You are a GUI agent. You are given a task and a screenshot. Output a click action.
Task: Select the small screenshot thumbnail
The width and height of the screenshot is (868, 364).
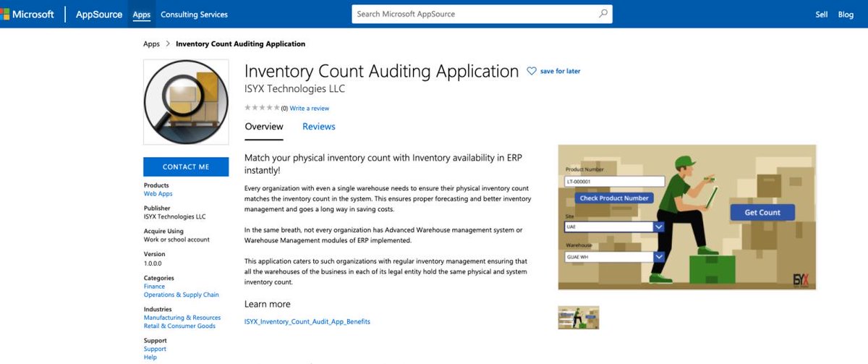pyautogui.click(x=579, y=317)
